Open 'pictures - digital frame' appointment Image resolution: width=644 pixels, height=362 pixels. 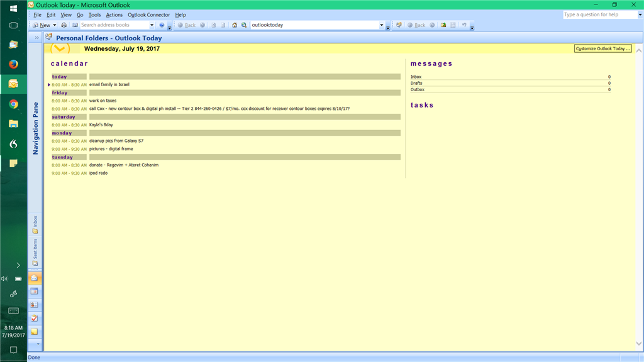point(111,149)
